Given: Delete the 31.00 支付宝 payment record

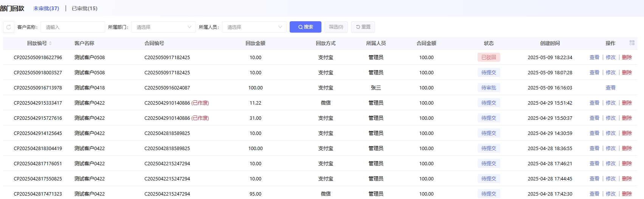Looking at the screenshot, I should pyautogui.click(x=627, y=118).
